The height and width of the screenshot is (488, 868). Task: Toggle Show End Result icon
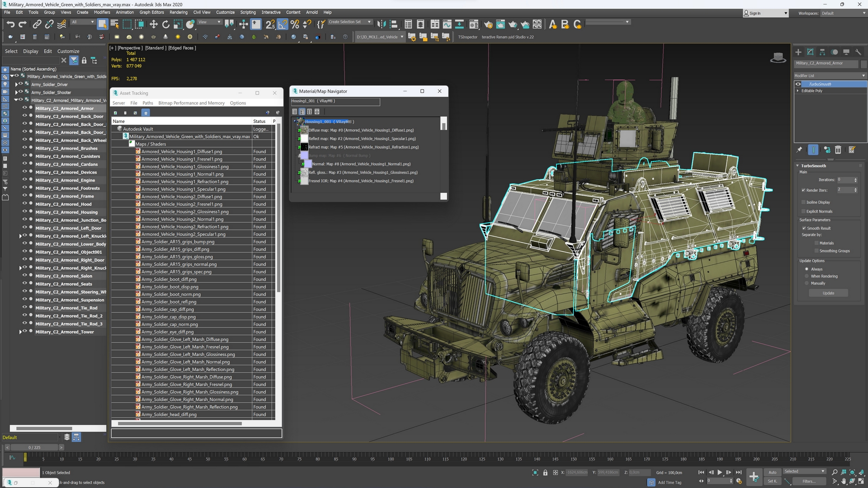click(813, 150)
